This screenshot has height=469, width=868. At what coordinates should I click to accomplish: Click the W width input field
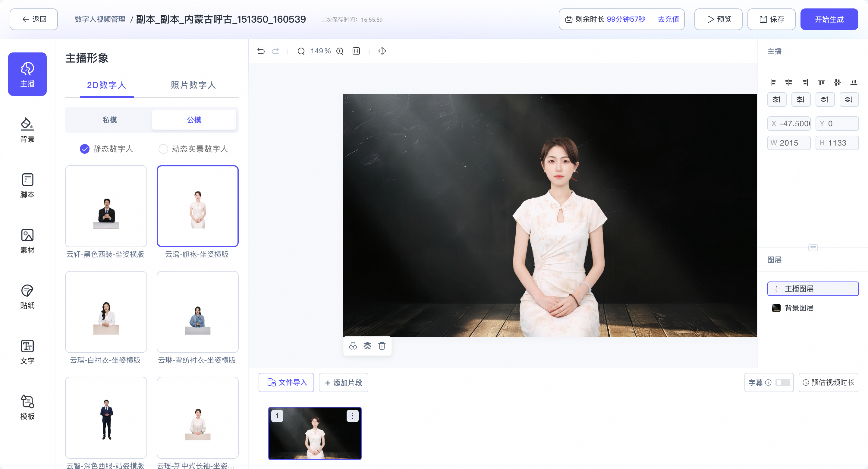coord(789,143)
